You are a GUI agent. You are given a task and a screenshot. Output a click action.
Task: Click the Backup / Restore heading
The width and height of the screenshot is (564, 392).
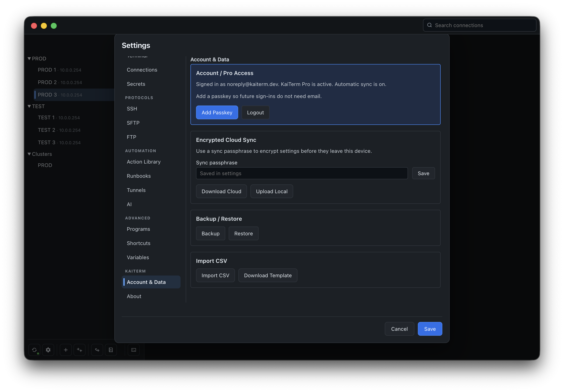click(219, 219)
